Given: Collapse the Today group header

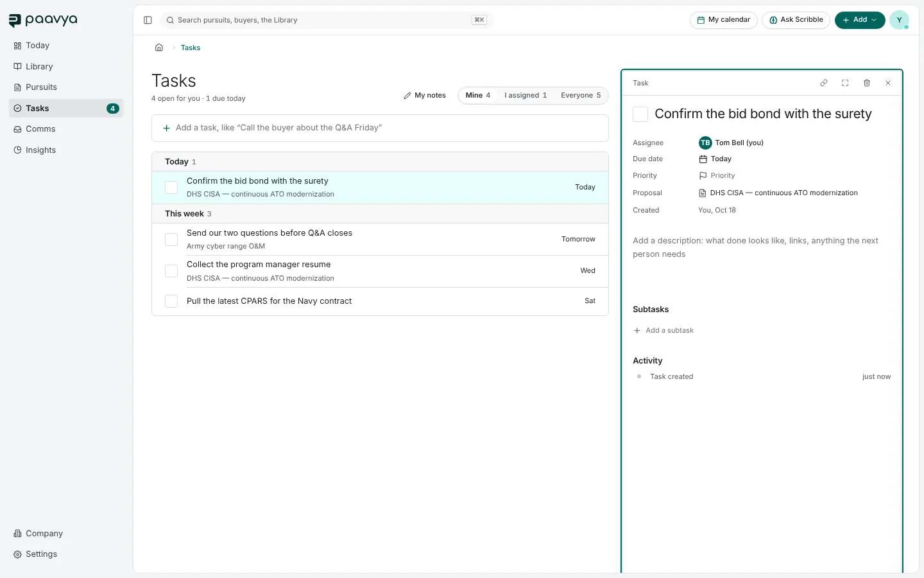Looking at the screenshot, I should coord(380,162).
